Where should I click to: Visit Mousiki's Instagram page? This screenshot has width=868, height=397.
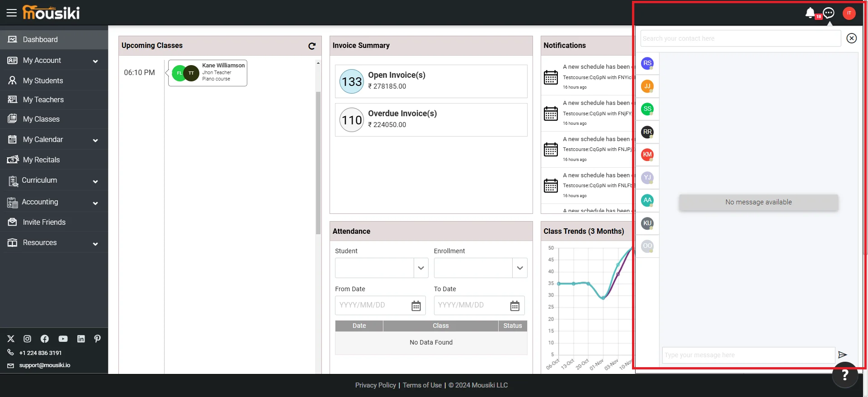[x=28, y=339]
